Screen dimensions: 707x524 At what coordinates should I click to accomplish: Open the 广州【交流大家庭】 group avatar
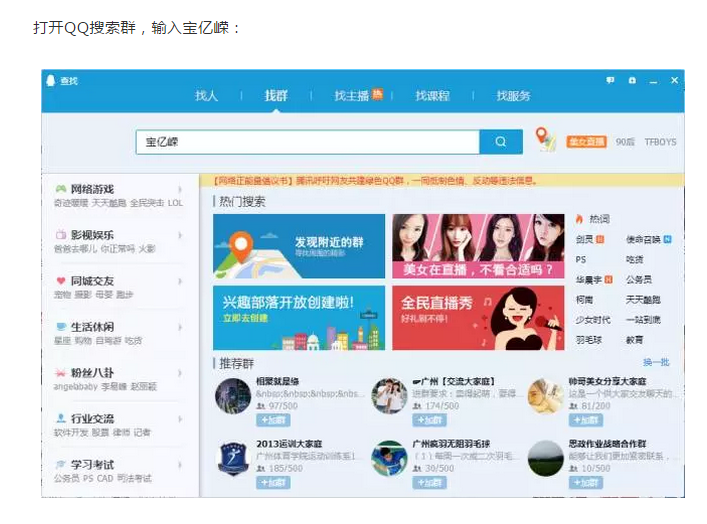[390, 396]
